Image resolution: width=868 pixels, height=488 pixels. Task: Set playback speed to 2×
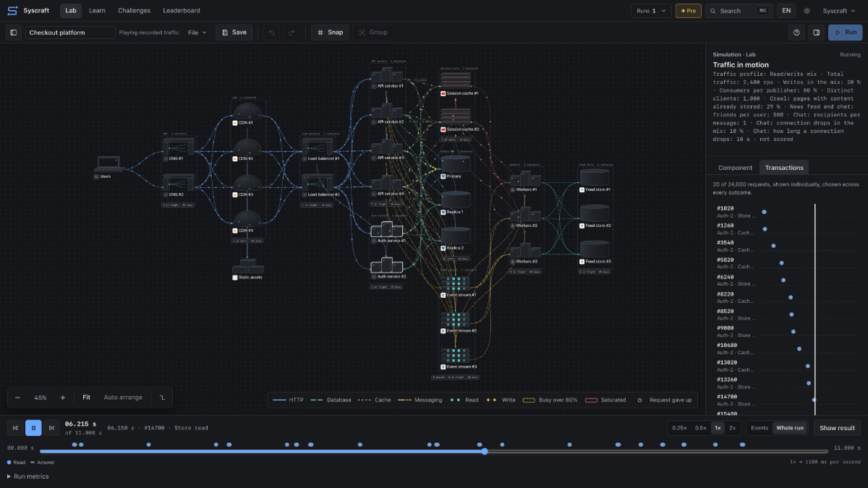(732, 428)
